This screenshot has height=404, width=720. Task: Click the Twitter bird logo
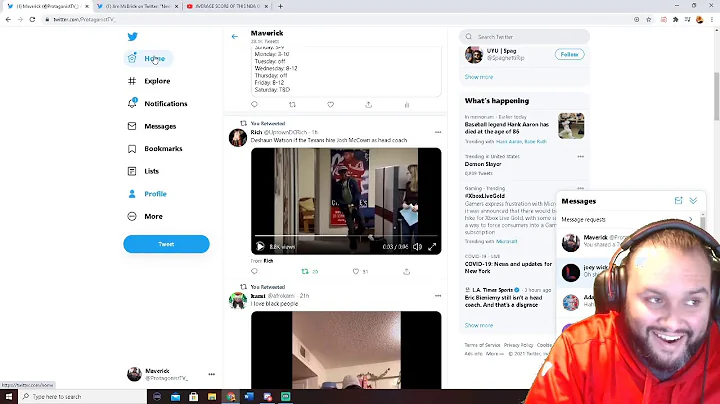click(x=132, y=36)
